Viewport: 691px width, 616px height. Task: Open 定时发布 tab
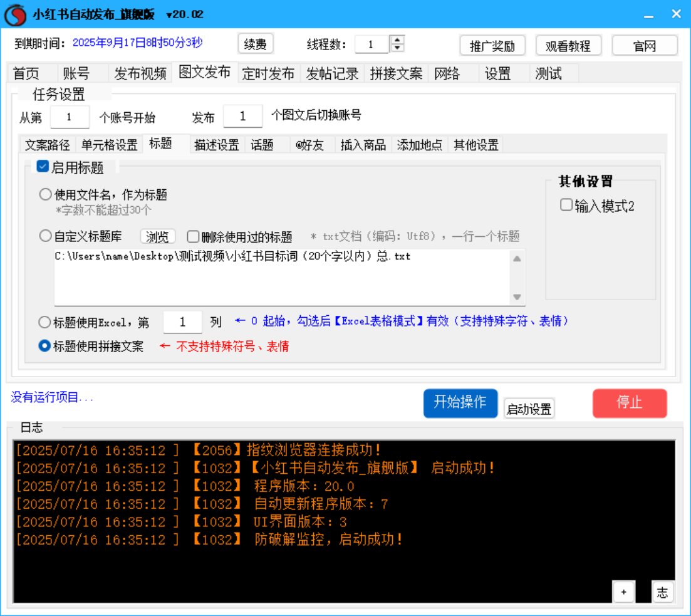tap(268, 73)
